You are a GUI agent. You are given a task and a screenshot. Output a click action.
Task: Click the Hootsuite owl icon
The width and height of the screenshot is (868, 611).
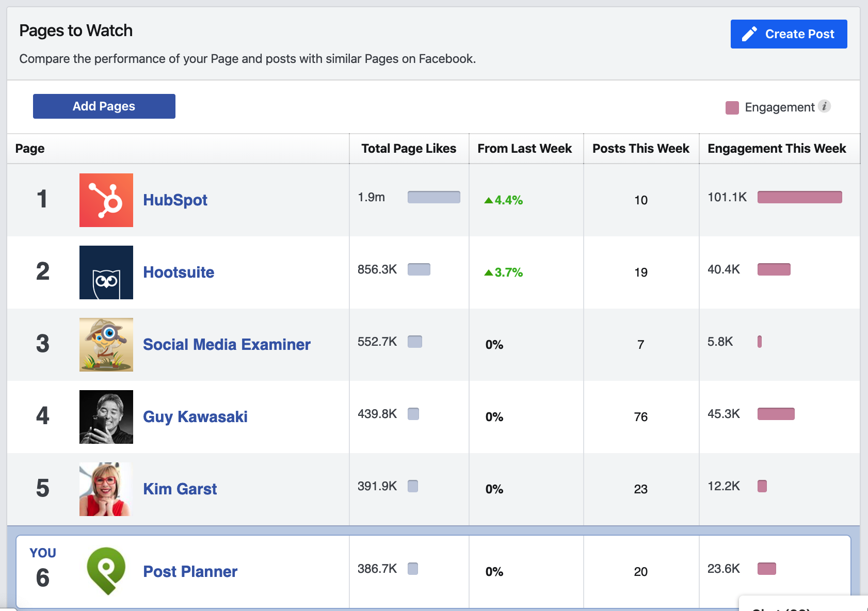tap(105, 272)
